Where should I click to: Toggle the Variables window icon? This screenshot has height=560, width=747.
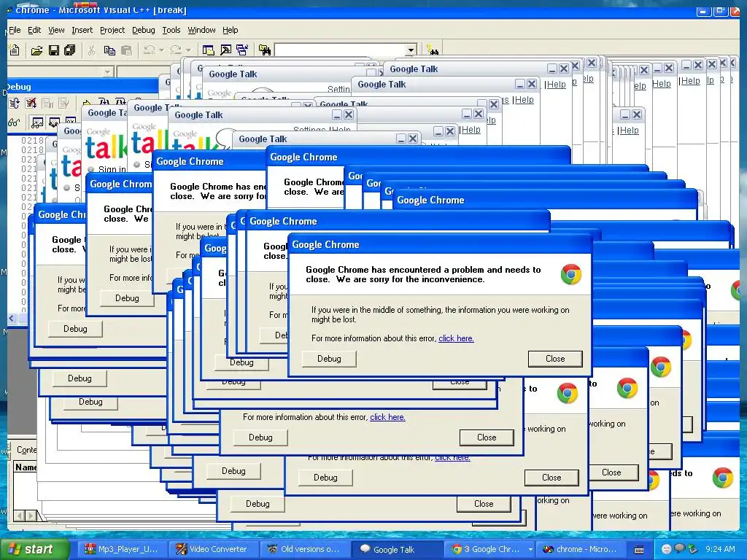coord(54,122)
